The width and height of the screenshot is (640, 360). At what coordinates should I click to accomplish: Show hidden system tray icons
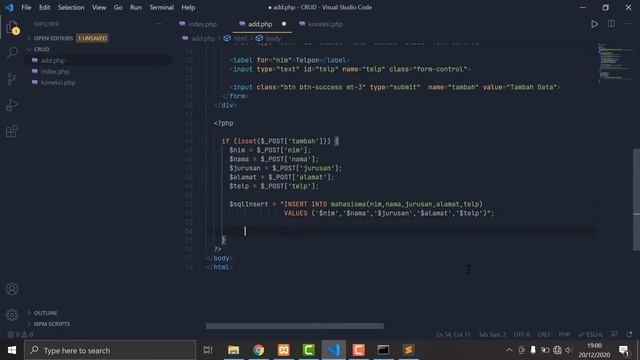(x=509, y=350)
